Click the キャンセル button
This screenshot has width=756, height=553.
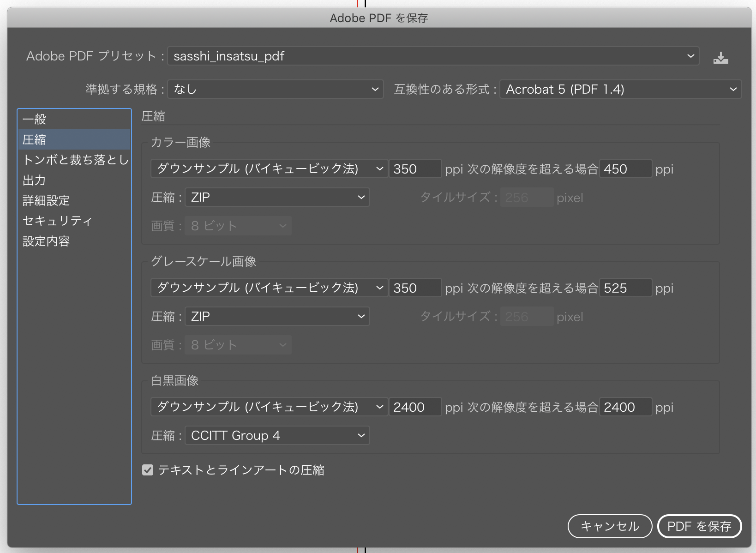610,526
